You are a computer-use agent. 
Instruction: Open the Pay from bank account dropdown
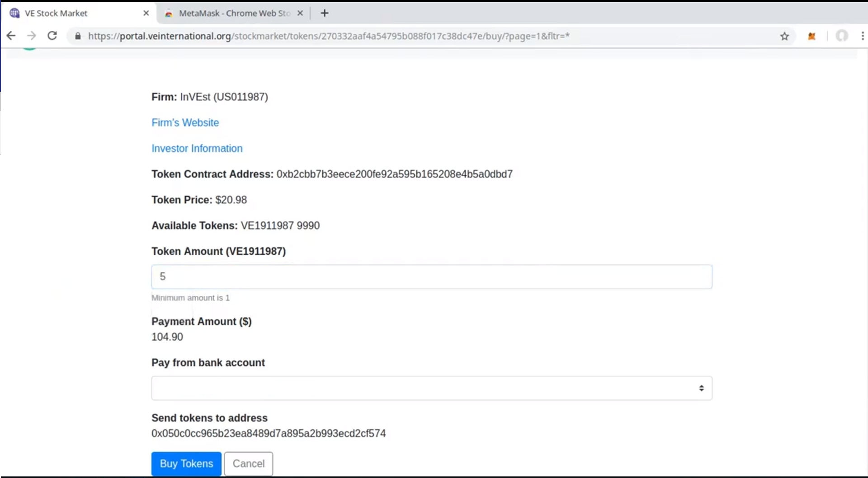432,388
